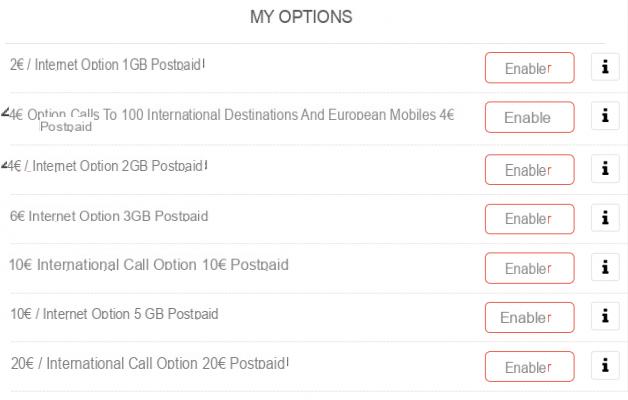Select the 10€ International Call Option row text
The width and height of the screenshot is (628, 400).
[x=149, y=265]
